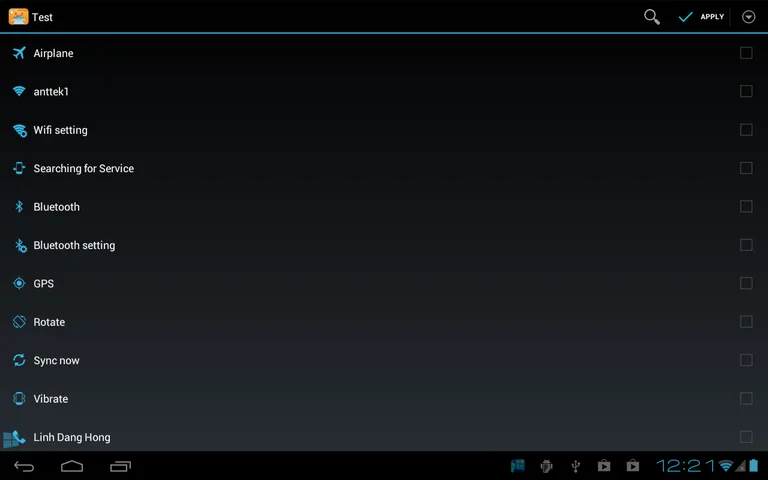Open the Android debug notification icon
This screenshot has width=768, height=480.
[x=547, y=466]
